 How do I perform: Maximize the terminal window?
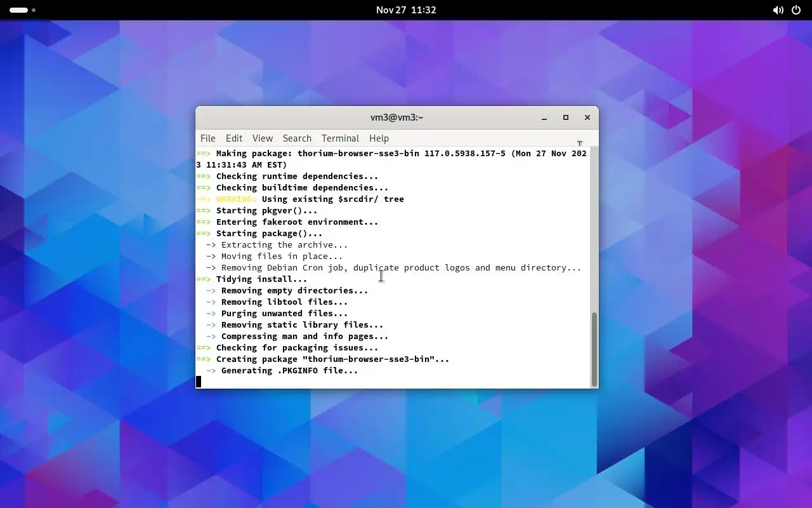[566, 117]
